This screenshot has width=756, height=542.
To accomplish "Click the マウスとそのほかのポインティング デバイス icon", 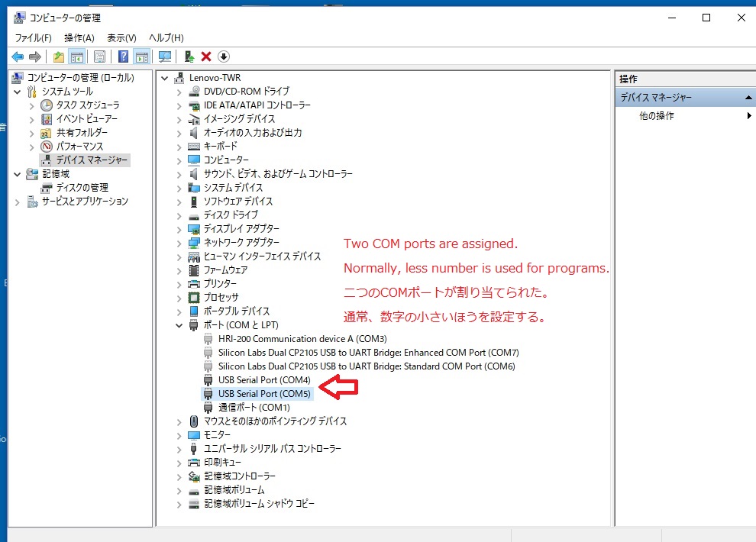I will pyautogui.click(x=194, y=421).
